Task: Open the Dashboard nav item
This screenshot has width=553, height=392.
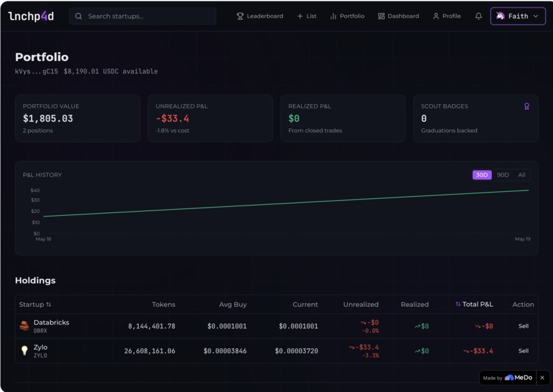Action: pos(399,16)
